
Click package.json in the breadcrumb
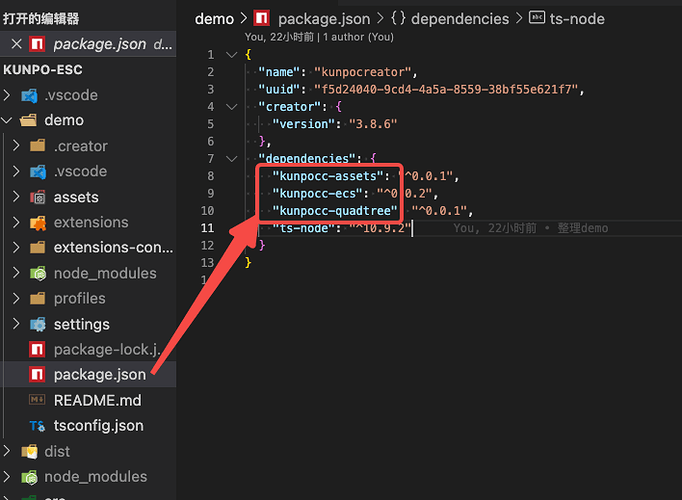[x=324, y=19]
